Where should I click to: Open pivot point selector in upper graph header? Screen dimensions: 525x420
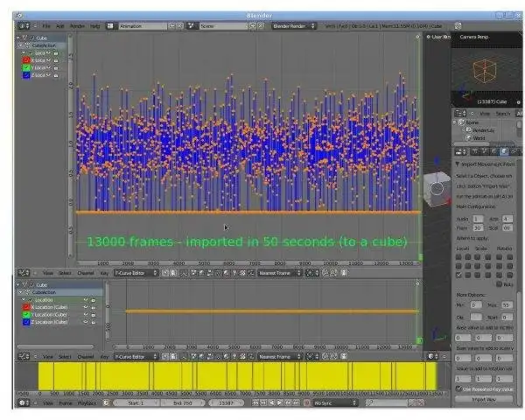[x=312, y=273]
